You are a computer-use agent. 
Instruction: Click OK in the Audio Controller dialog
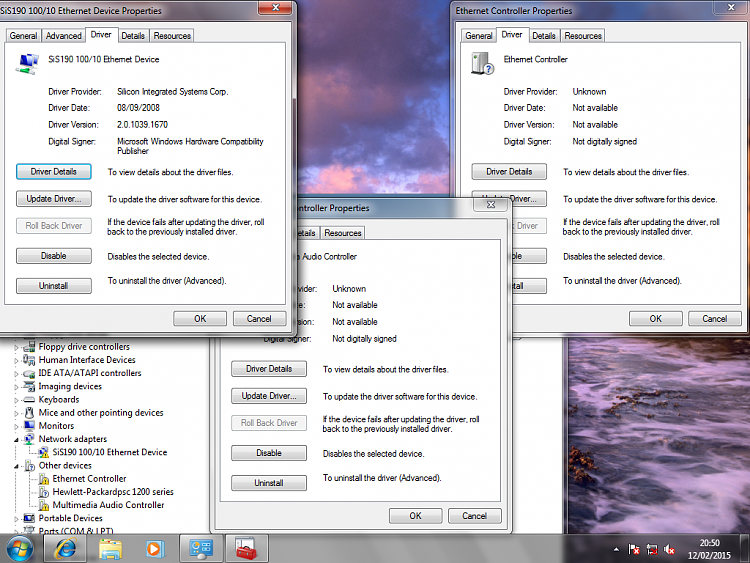point(416,516)
